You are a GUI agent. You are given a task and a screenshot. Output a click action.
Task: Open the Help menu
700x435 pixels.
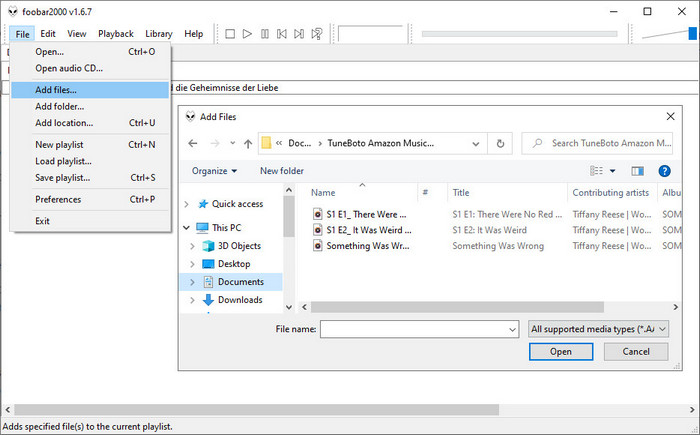[194, 34]
